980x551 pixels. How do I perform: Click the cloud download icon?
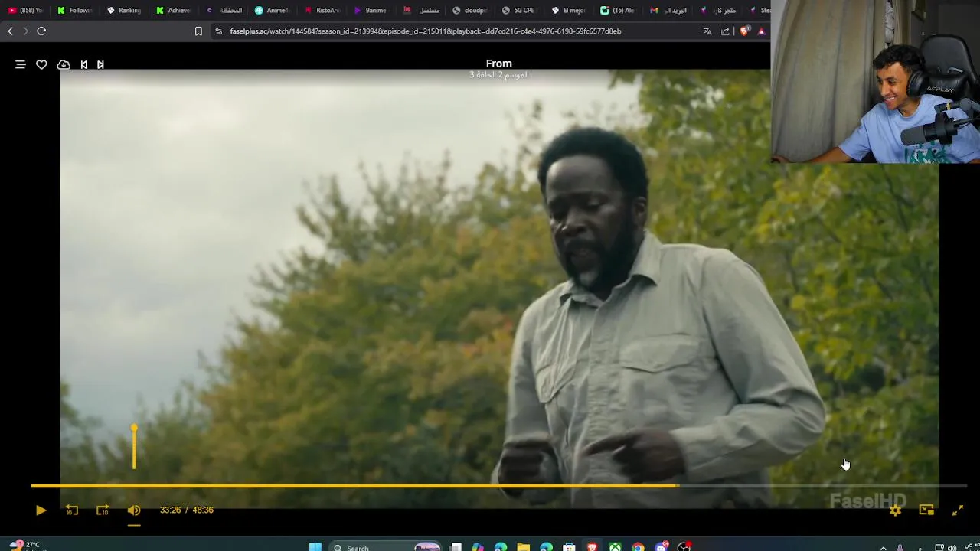coord(64,65)
